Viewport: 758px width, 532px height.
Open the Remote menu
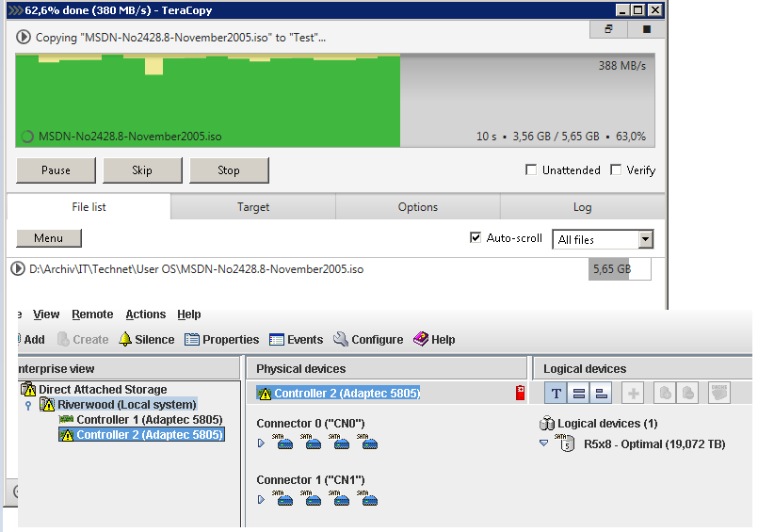click(x=92, y=314)
